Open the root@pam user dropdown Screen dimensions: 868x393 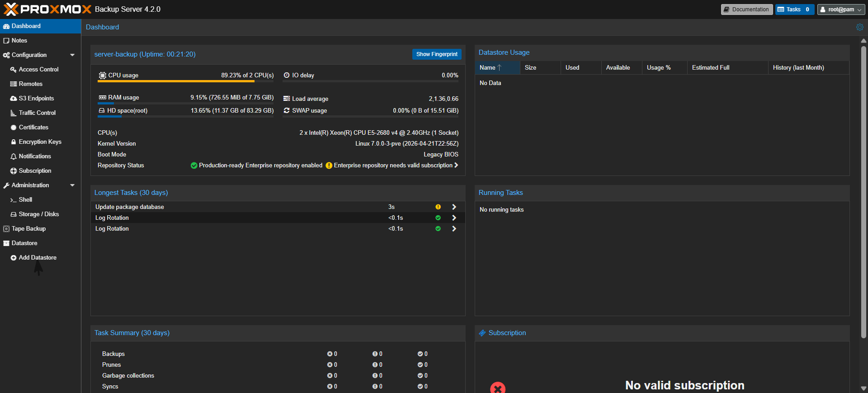point(841,9)
